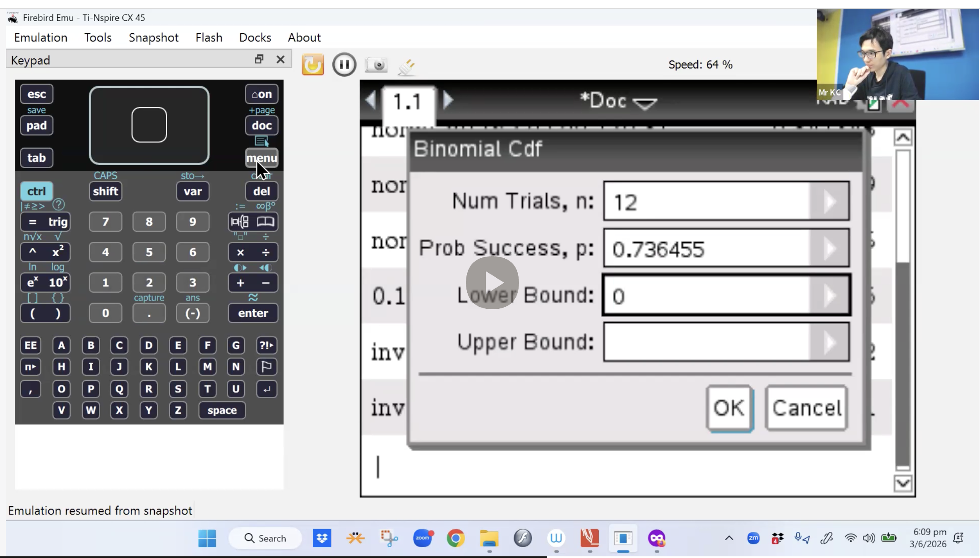Click the negative (-) key

(x=193, y=313)
